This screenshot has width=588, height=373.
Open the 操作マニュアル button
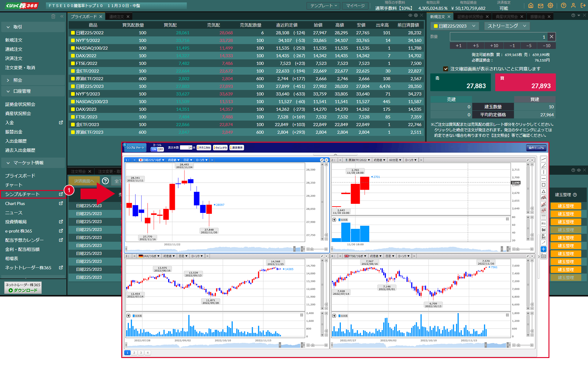[536, 148]
